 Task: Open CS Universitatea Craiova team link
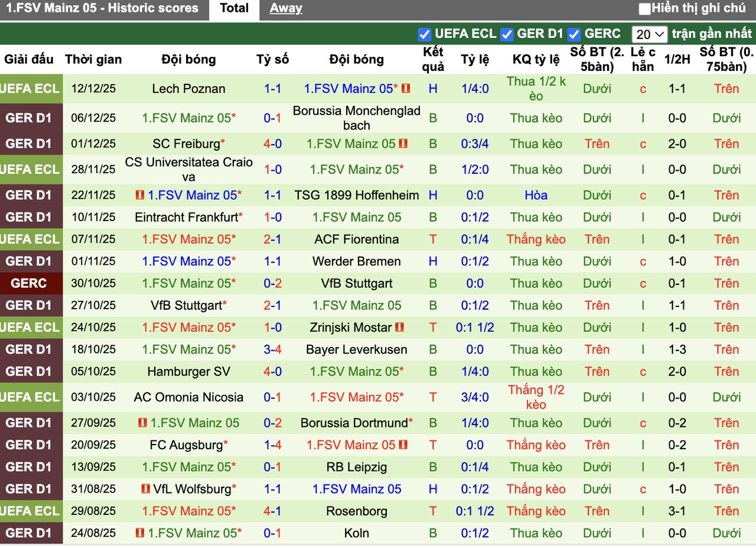pyautogui.click(x=188, y=169)
